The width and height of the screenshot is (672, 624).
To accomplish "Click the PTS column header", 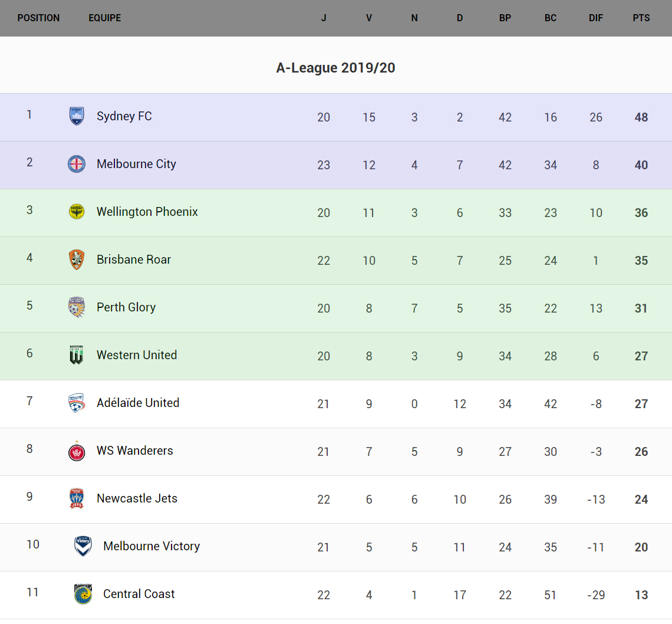I will [641, 18].
